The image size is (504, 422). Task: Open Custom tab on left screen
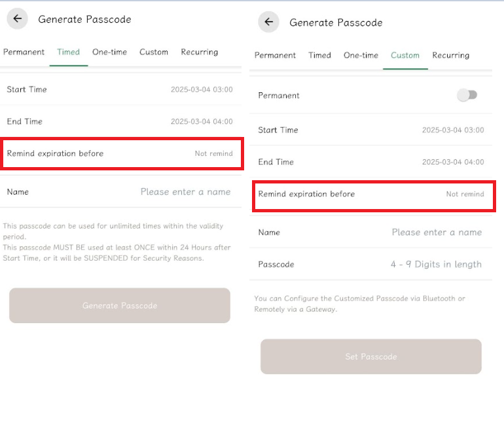tap(154, 52)
